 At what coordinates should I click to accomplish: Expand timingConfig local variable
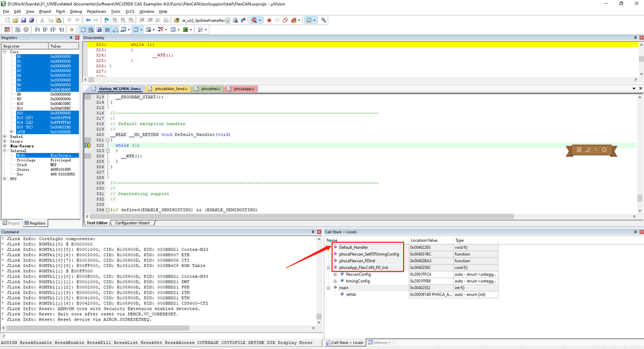(335, 281)
